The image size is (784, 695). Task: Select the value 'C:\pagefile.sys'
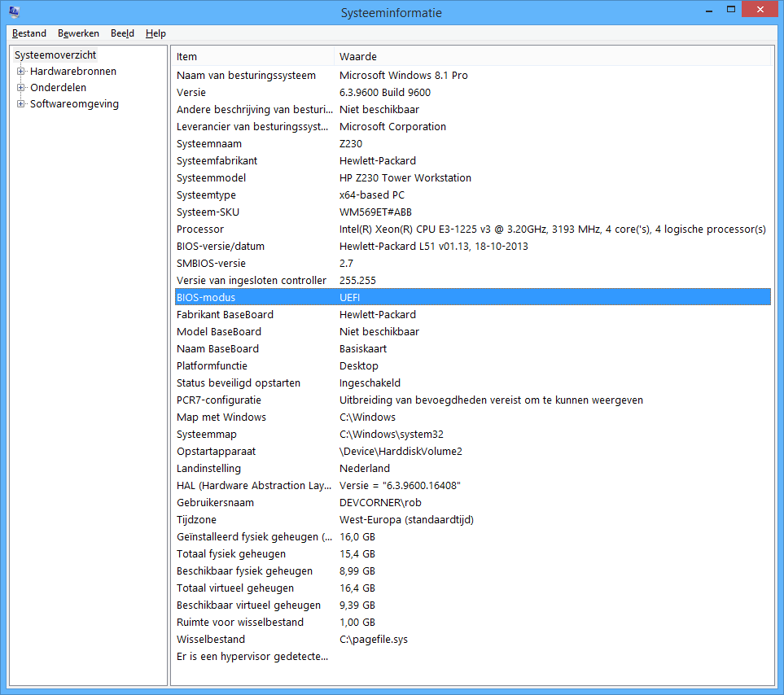(374, 640)
